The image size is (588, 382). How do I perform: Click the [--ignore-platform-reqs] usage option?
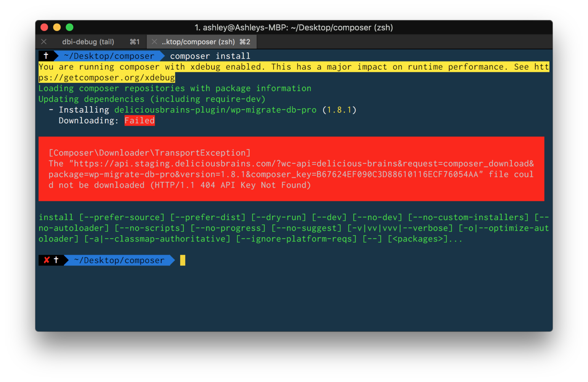pyautogui.click(x=296, y=239)
